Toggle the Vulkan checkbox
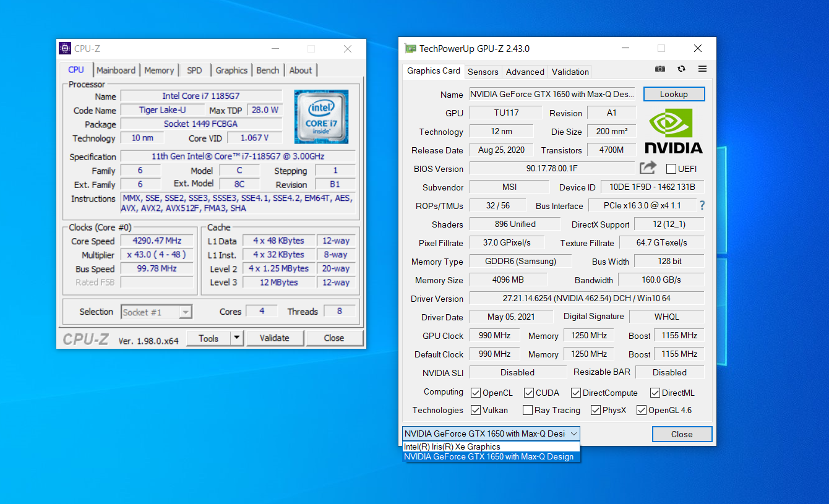Image resolution: width=829 pixels, height=504 pixels. [x=476, y=410]
